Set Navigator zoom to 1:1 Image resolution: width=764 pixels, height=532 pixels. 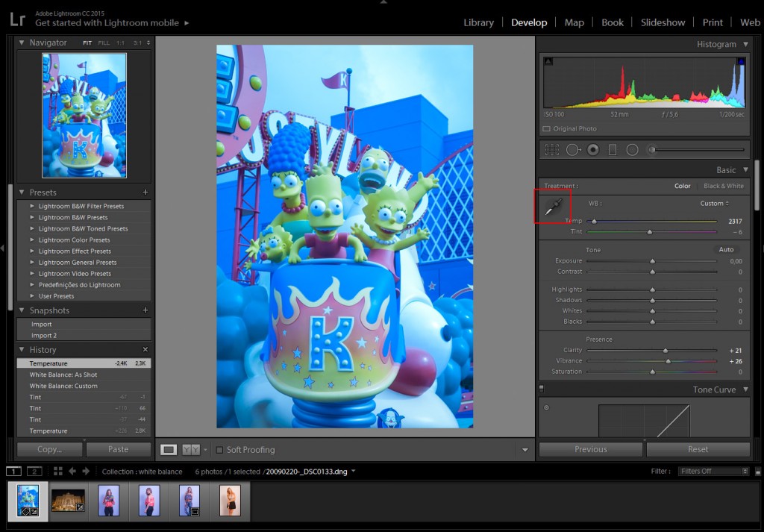tap(120, 43)
